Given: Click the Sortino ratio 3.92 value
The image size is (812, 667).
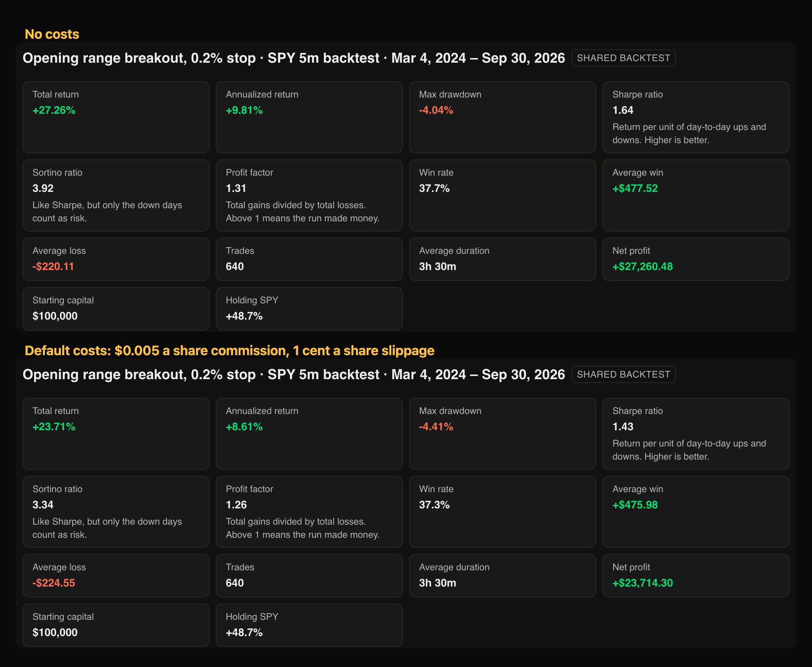Looking at the screenshot, I should coord(43,188).
